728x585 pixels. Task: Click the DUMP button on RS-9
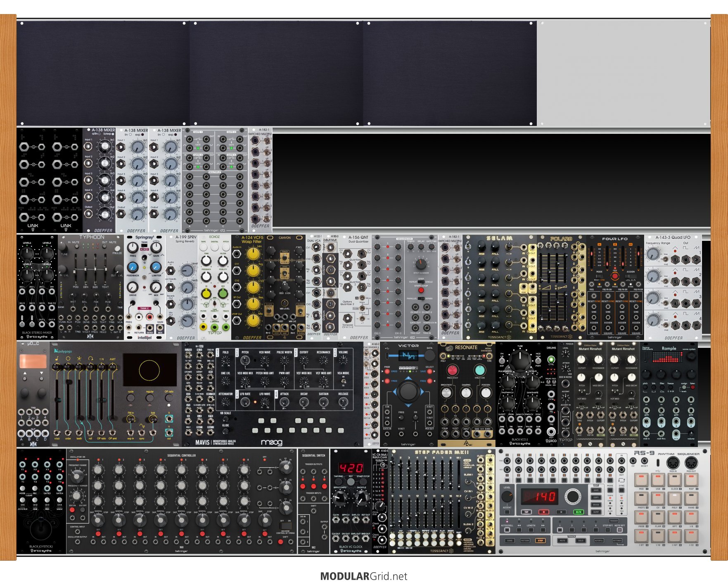point(596,512)
